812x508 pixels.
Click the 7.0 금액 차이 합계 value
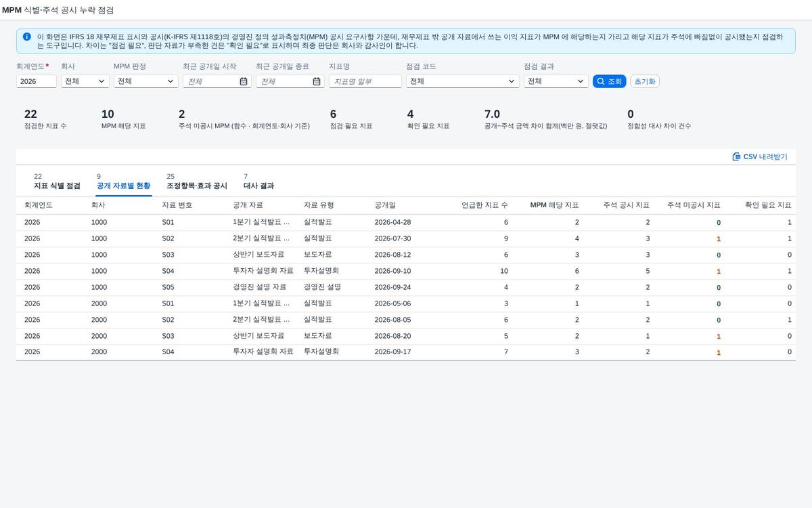coord(492,114)
